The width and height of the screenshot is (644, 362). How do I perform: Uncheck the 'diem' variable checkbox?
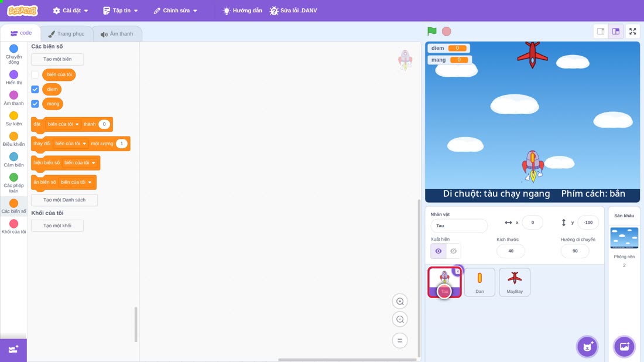click(x=35, y=89)
